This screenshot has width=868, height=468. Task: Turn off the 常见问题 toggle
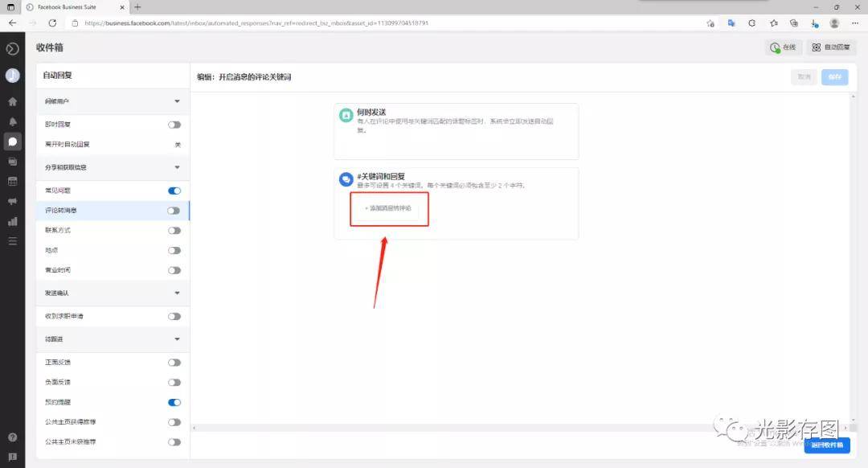[x=174, y=191]
